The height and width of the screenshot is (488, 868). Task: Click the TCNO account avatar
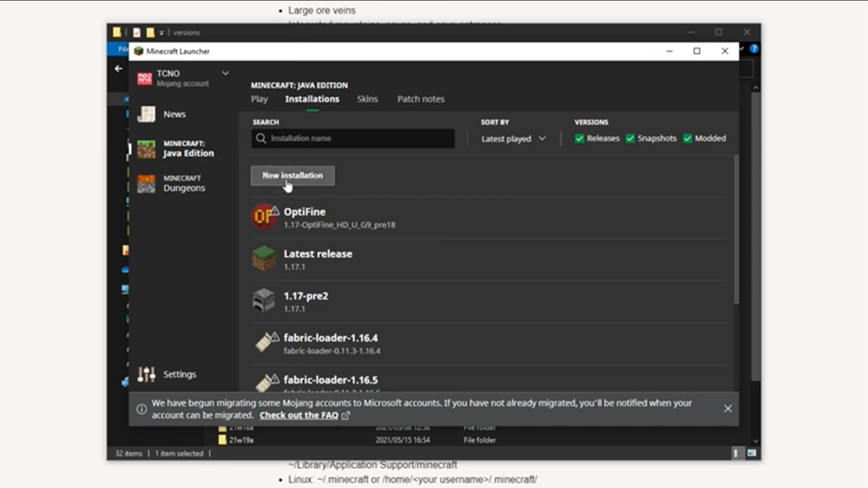(x=144, y=79)
